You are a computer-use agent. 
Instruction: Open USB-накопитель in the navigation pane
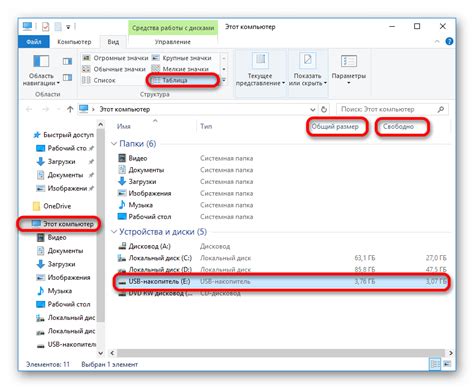pyautogui.click(x=66, y=344)
